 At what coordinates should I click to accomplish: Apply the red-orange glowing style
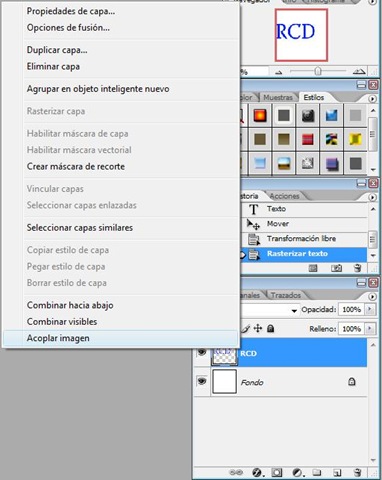[x=260, y=116]
